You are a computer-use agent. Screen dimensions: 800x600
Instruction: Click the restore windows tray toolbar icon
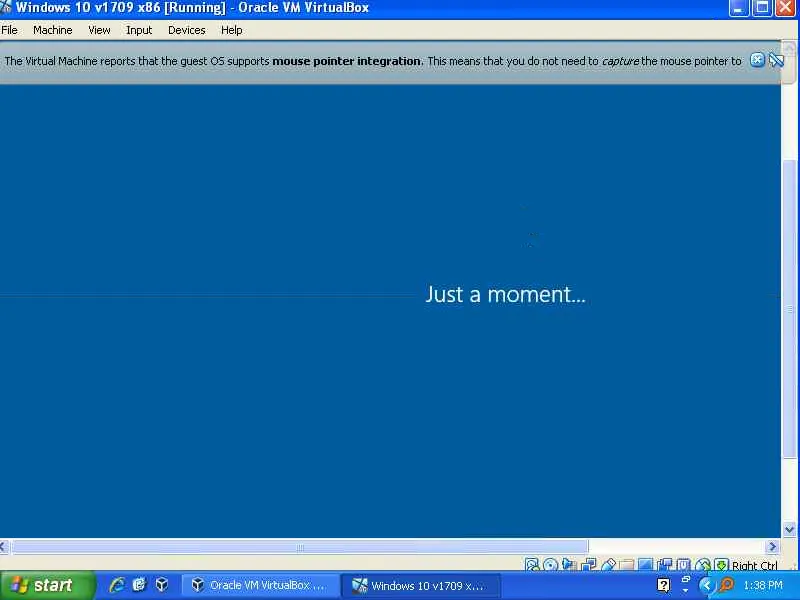click(685, 580)
